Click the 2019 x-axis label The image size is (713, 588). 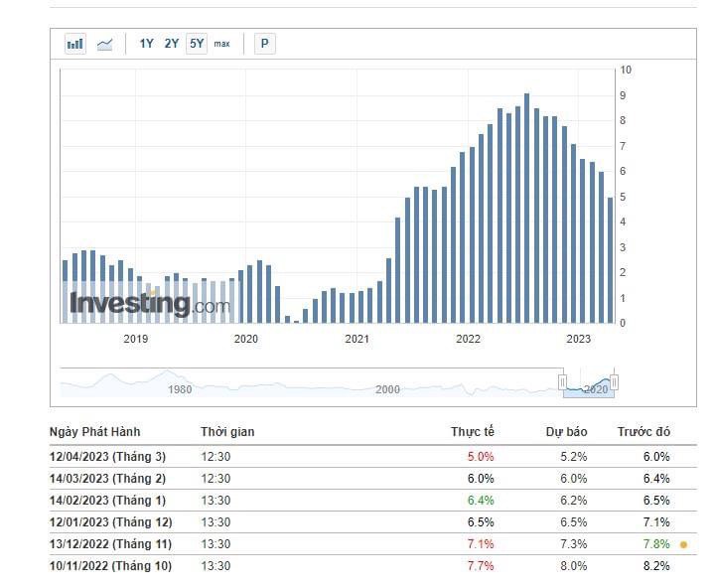pyautogui.click(x=135, y=339)
